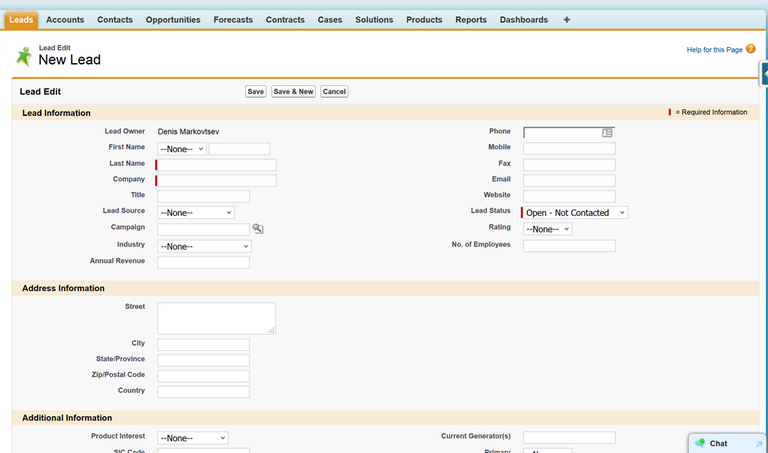Open the Contracts tab
Viewport: 768px width, 453px height.
(x=285, y=20)
